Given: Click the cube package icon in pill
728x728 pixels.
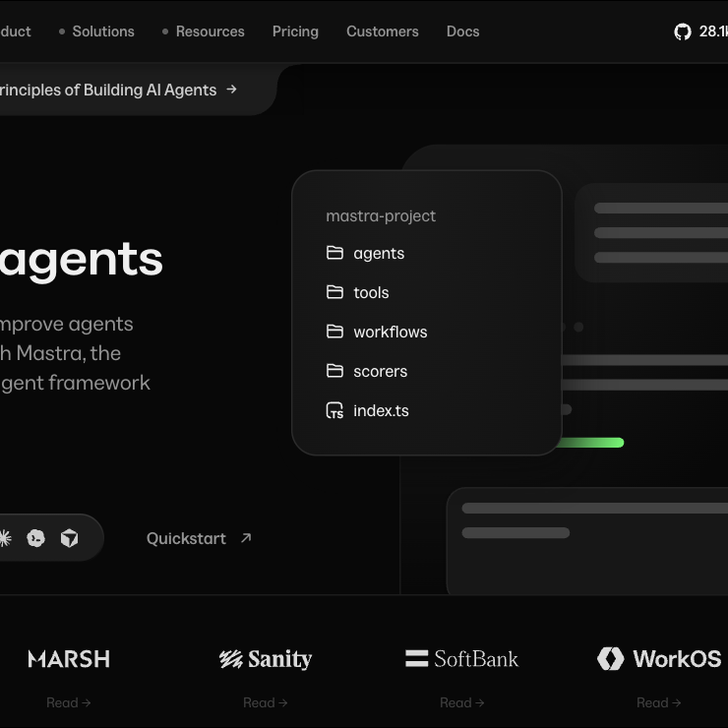Looking at the screenshot, I should point(70,538).
